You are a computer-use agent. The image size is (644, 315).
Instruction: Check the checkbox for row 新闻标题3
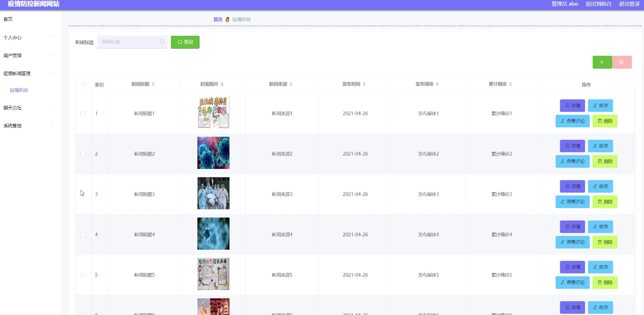coord(83,194)
